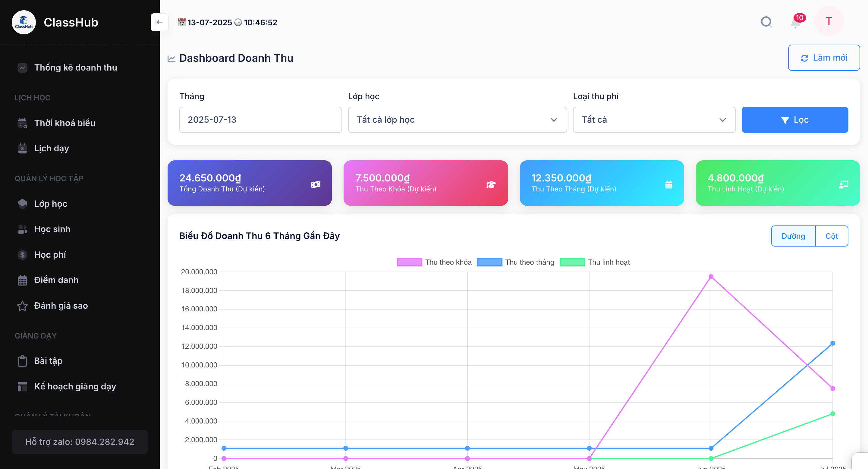Click the Thời khoá biểu calendar icon
Viewport: 868px width, 469px height.
point(22,123)
